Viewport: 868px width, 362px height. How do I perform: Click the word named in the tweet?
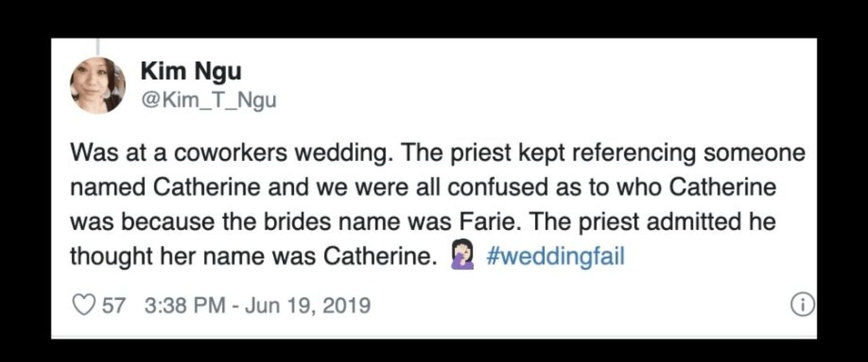(108, 187)
